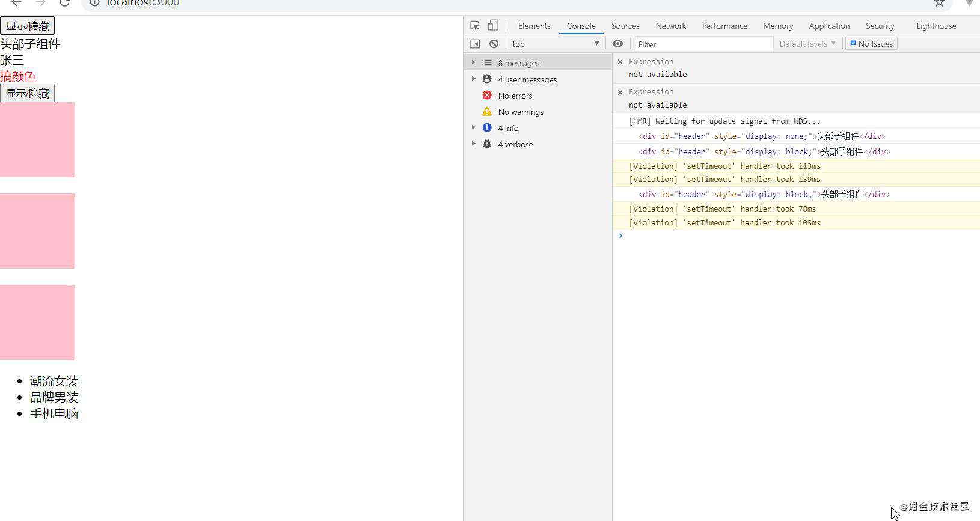Expand the 4 user messages group
Screen dimensions: 980x521
pos(473,79)
